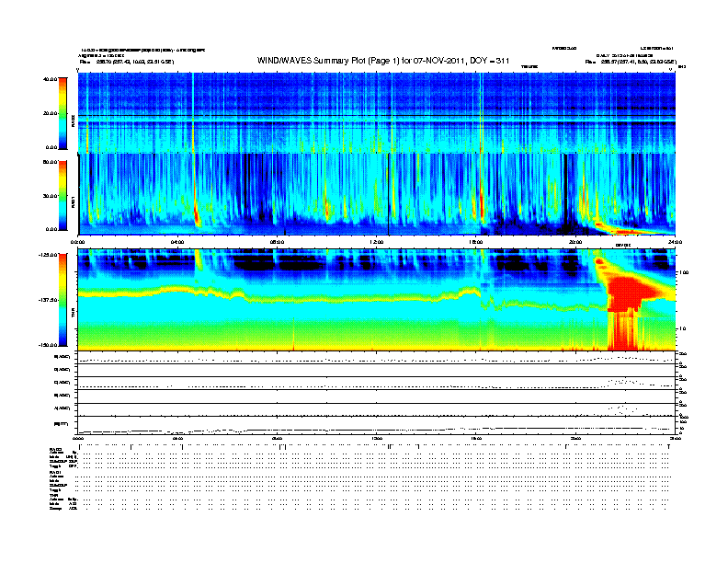Click the 12:00 tick below RAD1 spectrogram

coord(376,242)
